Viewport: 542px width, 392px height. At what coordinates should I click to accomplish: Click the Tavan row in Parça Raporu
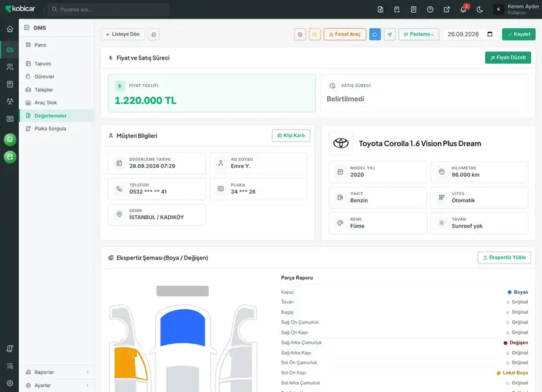click(x=404, y=302)
